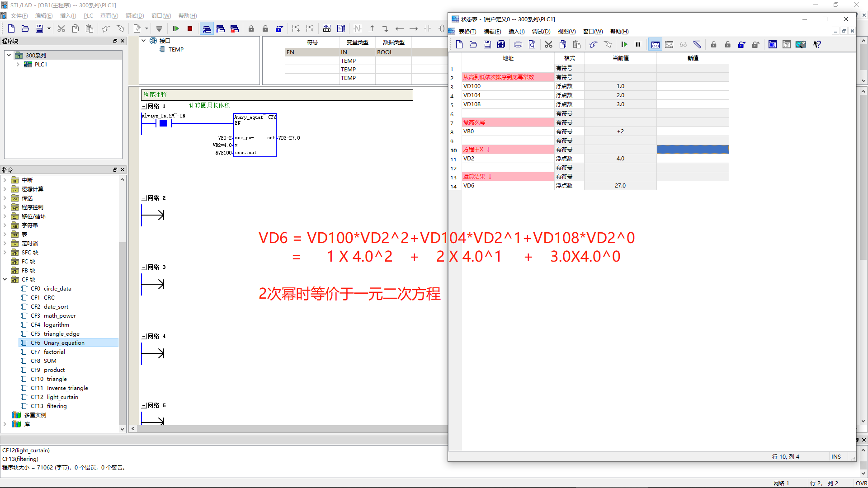Click undo icon in status table toolbar
The width and height of the screenshot is (868, 488).
click(x=593, y=44)
